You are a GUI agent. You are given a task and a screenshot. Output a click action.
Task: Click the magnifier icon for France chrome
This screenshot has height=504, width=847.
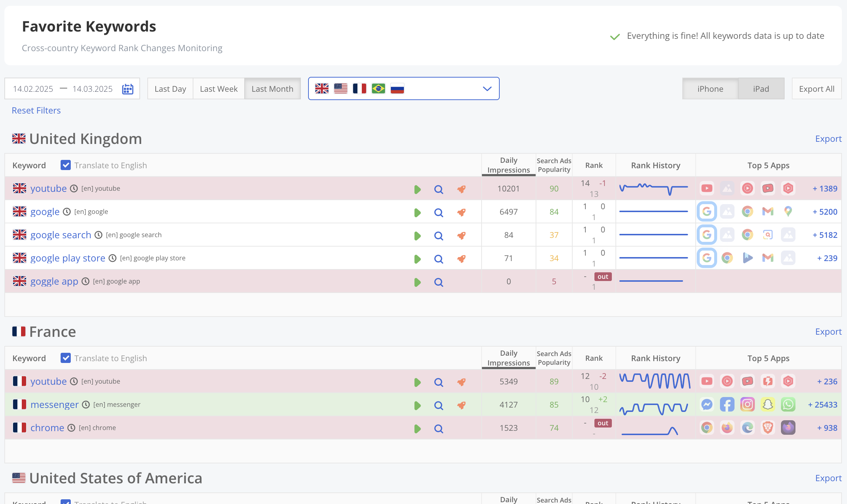[x=439, y=429]
